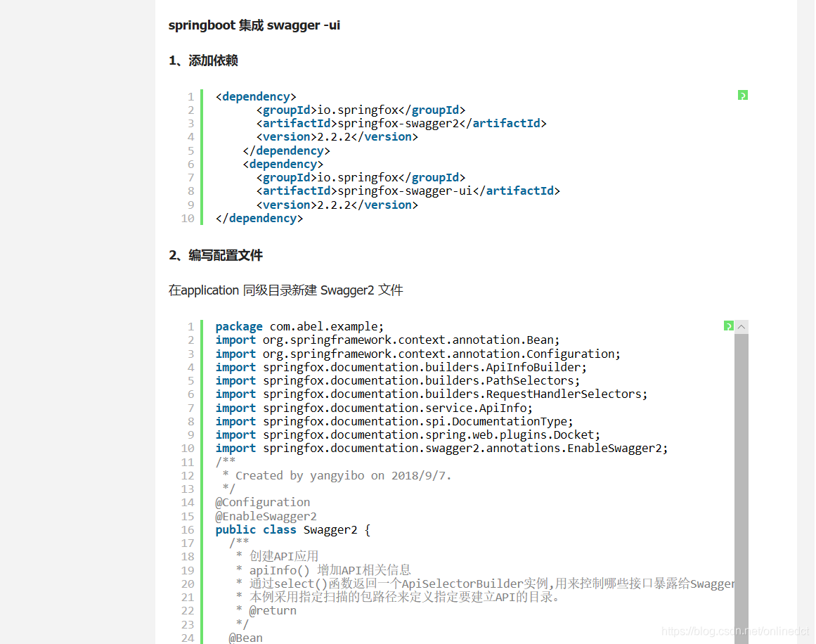Click the section heading '2、编写配置文件'
This screenshot has width=816, height=644.
coord(216,256)
